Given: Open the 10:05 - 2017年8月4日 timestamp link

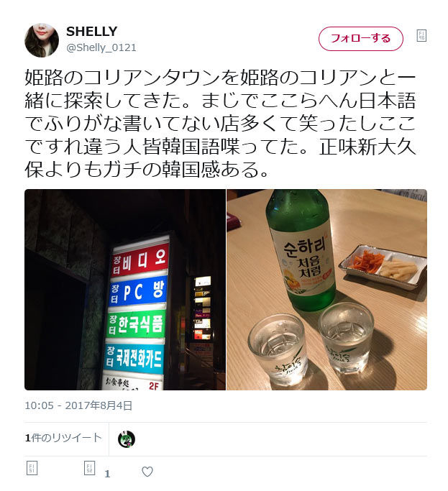Looking at the screenshot, I should click(78, 405).
